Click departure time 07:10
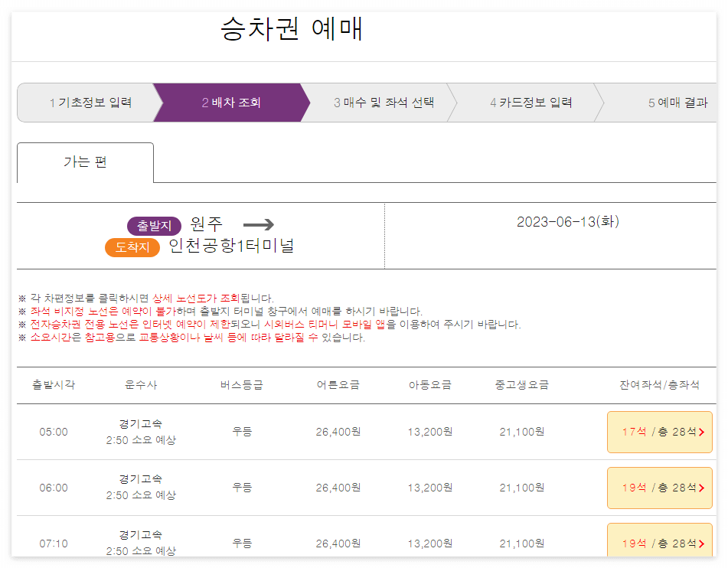The image size is (728, 568). point(54,544)
